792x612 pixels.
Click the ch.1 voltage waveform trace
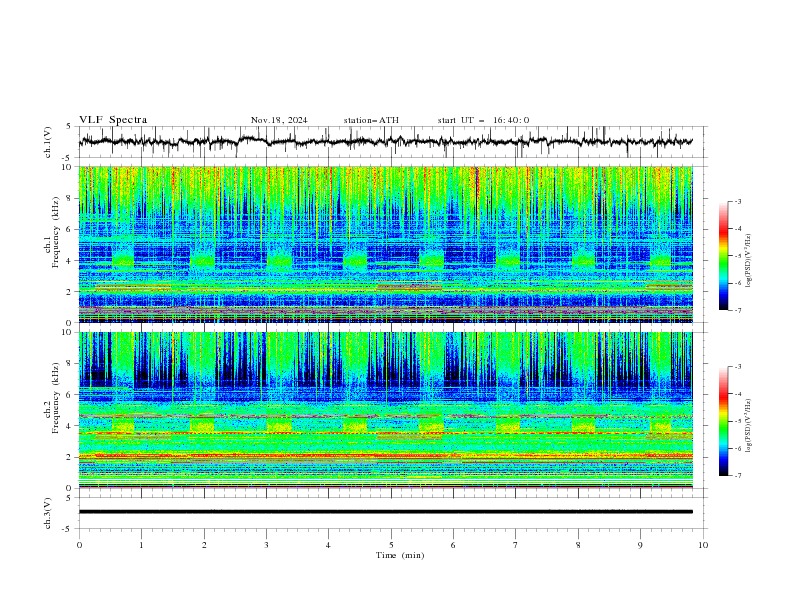tap(385, 142)
